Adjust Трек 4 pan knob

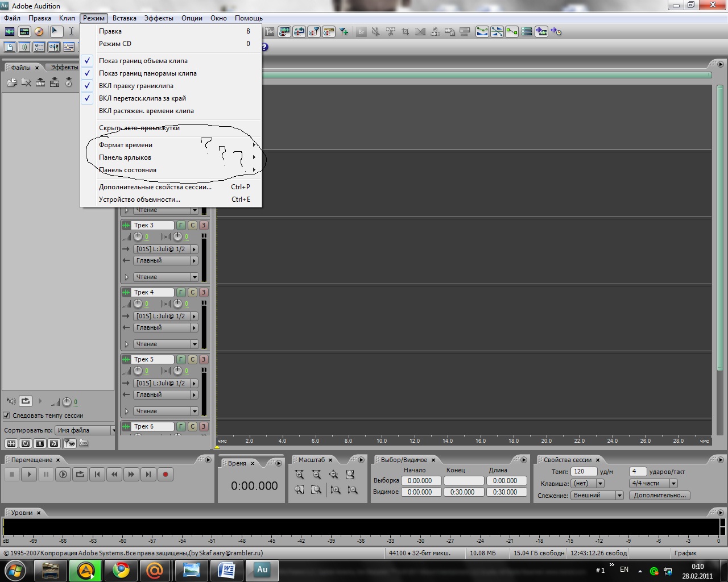[178, 304]
